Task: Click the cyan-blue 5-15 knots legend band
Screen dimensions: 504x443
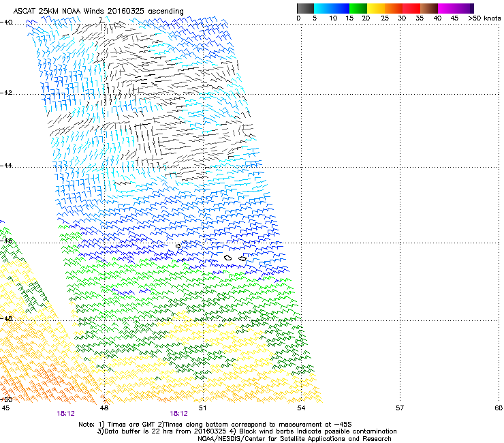Action: pos(332,8)
